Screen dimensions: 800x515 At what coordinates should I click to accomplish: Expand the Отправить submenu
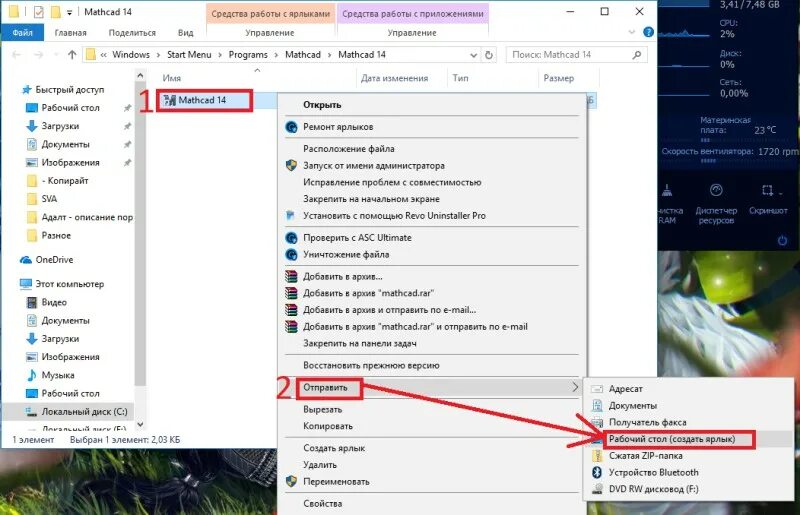pyautogui.click(x=432, y=387)
